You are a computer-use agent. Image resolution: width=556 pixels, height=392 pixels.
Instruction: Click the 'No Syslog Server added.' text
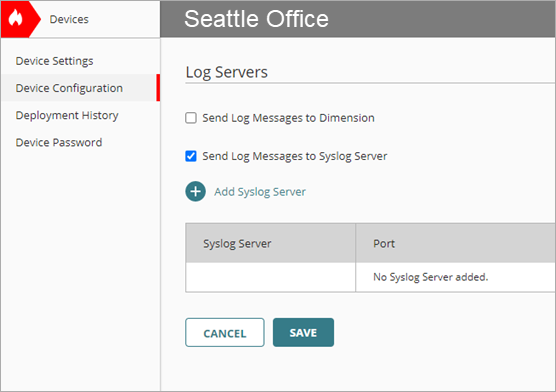(x=430, y=277)
